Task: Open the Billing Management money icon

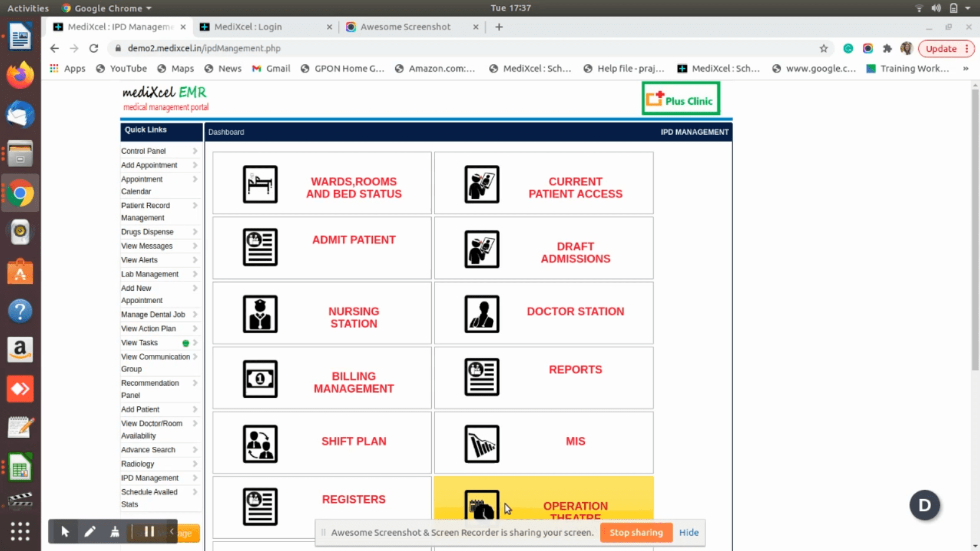Action: coord(260,379)
